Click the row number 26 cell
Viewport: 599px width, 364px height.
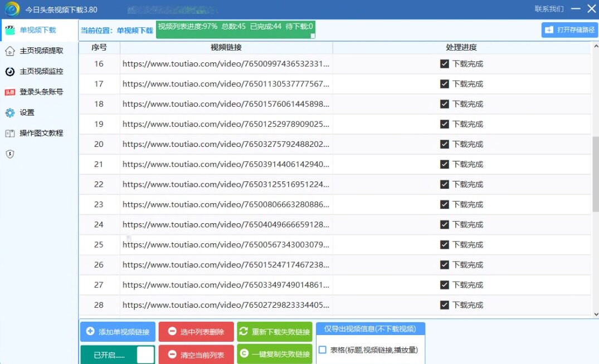click(x=99, y=265)
